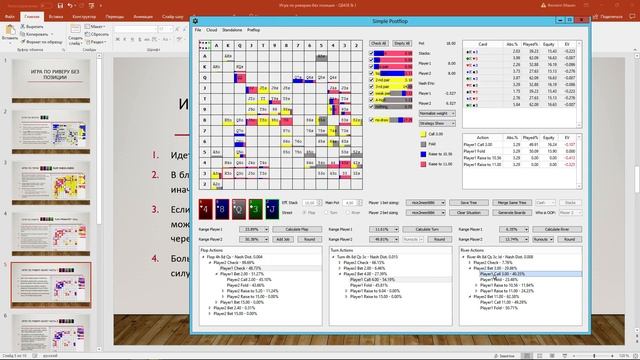Open the Cloud menu in Simple Postflop
The height and width of the screenshot is (360, 640).
211,30
